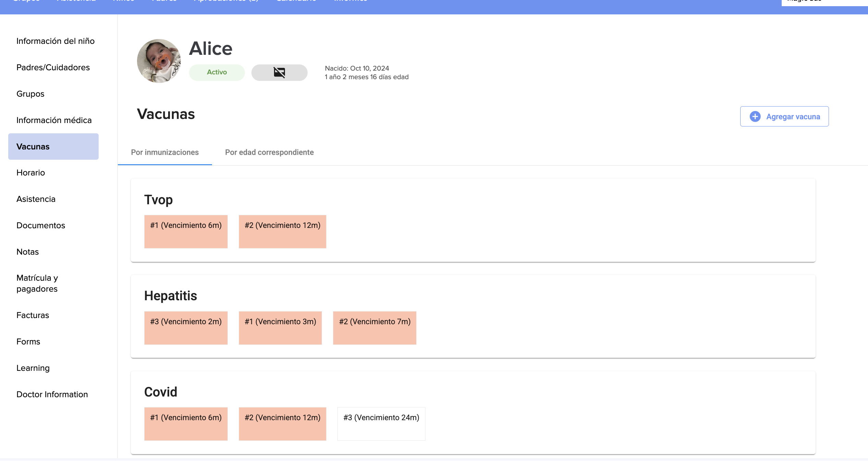This screenshot has height=462, width=868.
Task: Open Doctor Information in sidebar
Action: 52,394
